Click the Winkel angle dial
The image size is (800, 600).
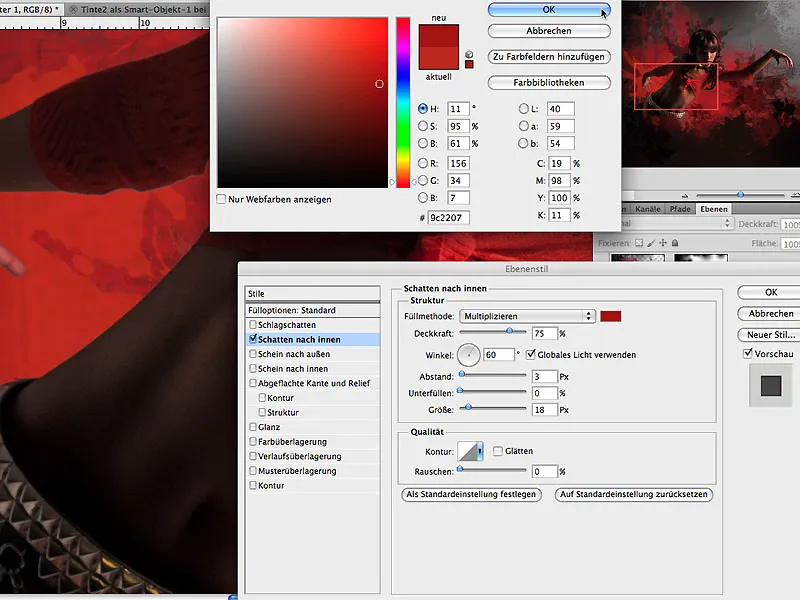pos(468,355)
